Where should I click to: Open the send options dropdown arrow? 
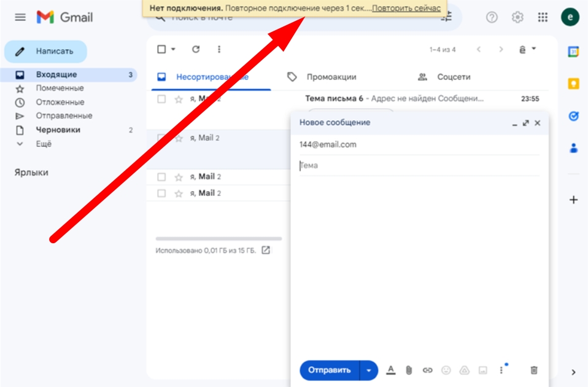click(x=369, y=370)
